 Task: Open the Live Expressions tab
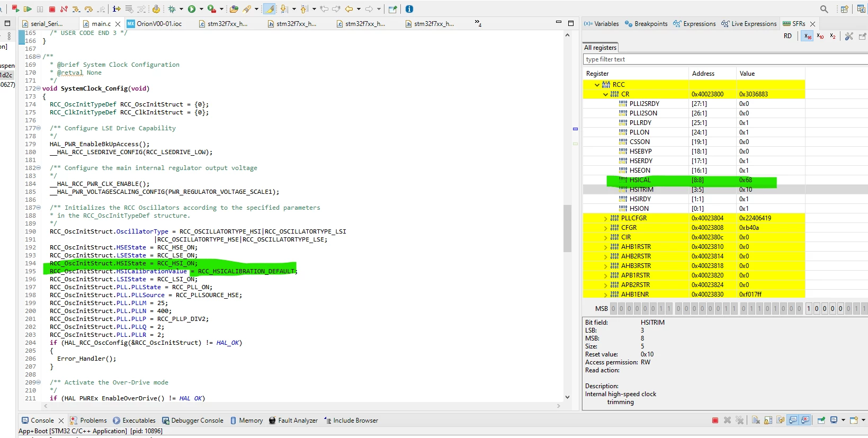(749, 24)
